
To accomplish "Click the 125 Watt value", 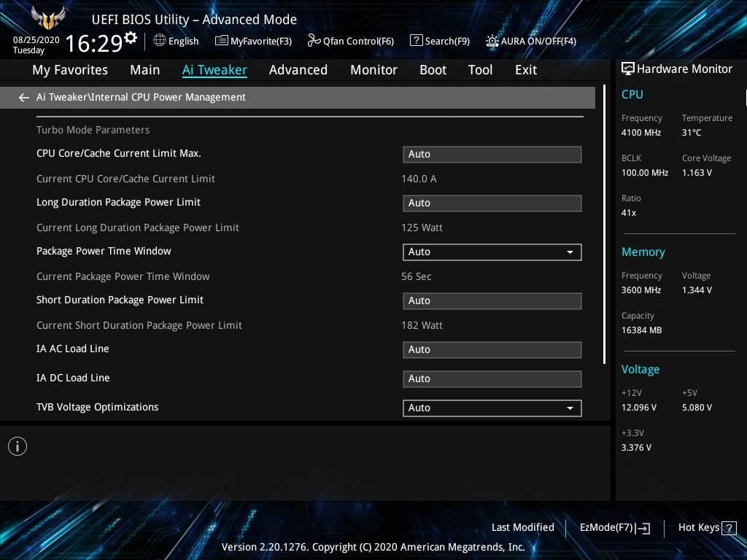I will tap(422, 227).
